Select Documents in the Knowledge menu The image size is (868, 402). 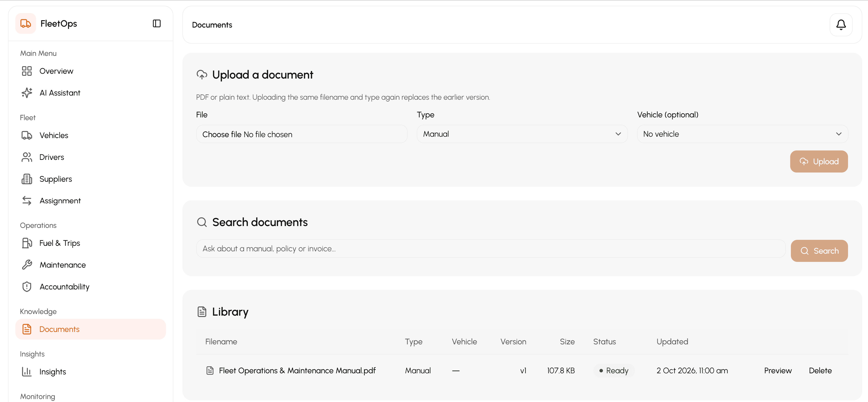(x=90, y=329)
